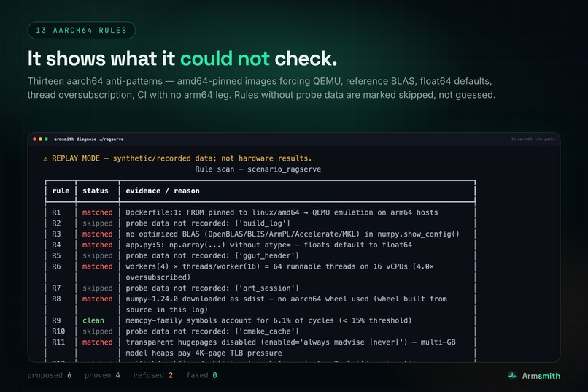The height and width of the screenshot is (392, 588).
Task: Click the red window dot in terminal
Action: pos(34,139)
